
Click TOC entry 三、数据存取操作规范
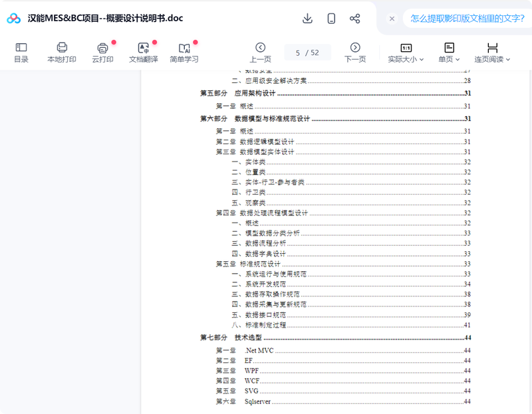coord(351,294)
